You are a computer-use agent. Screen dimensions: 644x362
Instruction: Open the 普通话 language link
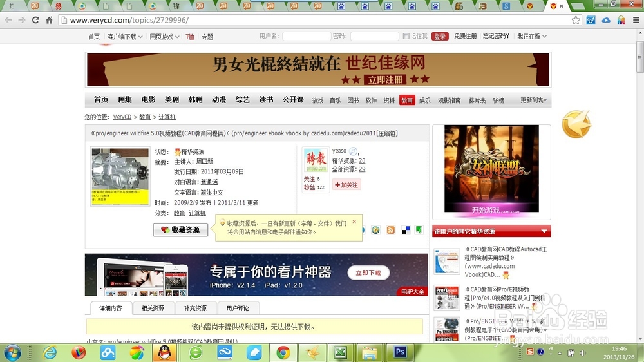(209, 182)
